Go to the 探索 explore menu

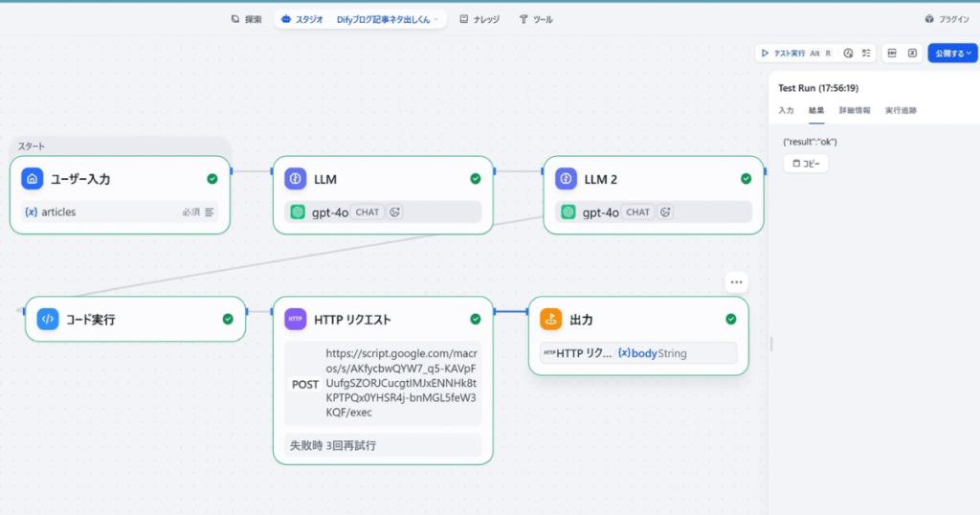246,19
